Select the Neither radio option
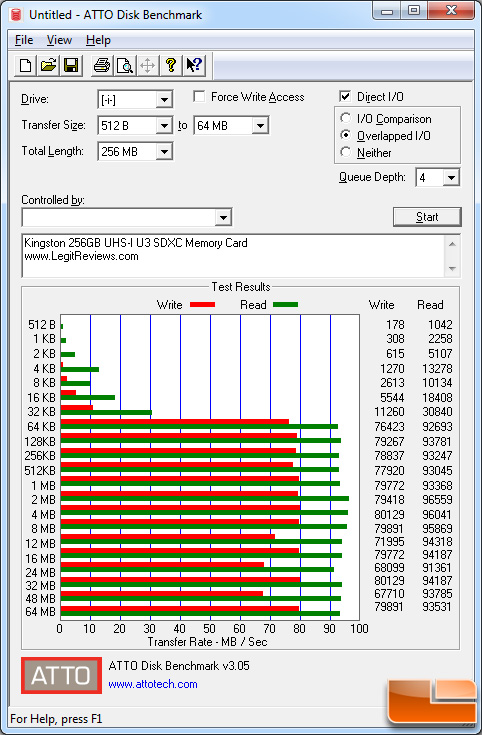Screen dimensions: 482x735 [x=346, y=152]
